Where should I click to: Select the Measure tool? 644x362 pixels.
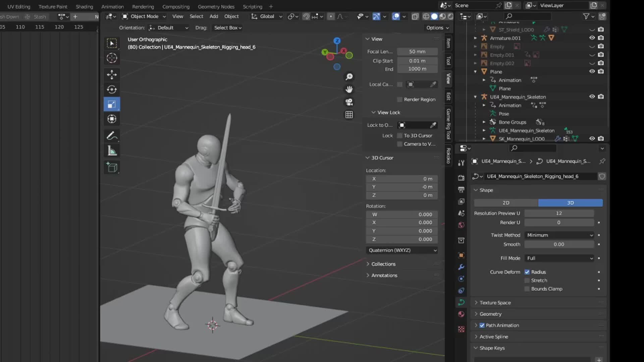112,151
